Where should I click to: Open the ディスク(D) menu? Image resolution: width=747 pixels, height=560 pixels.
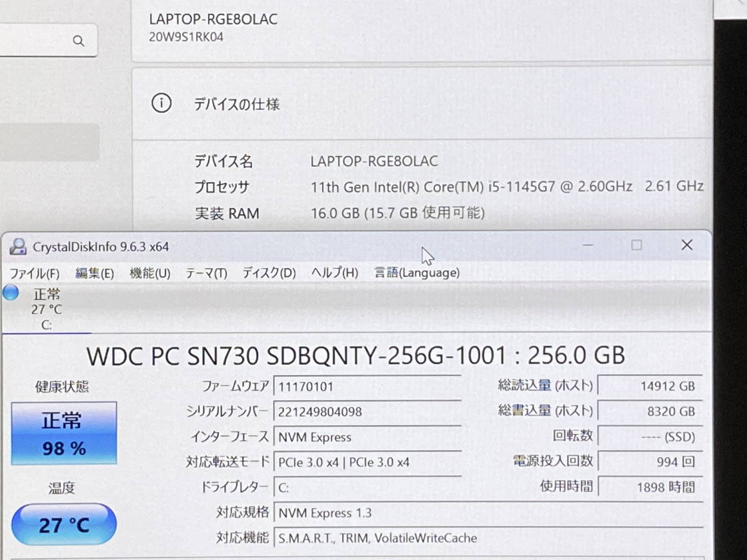click(269, 273)
